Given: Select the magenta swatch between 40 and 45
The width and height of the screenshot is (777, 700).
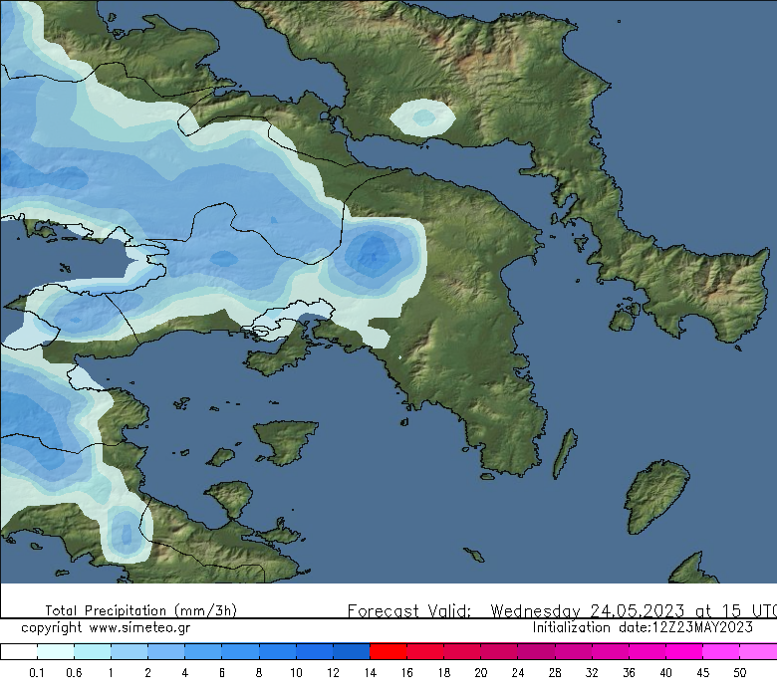Looking at the screenshot, I should pyautogui.click(x=684, y=652).
